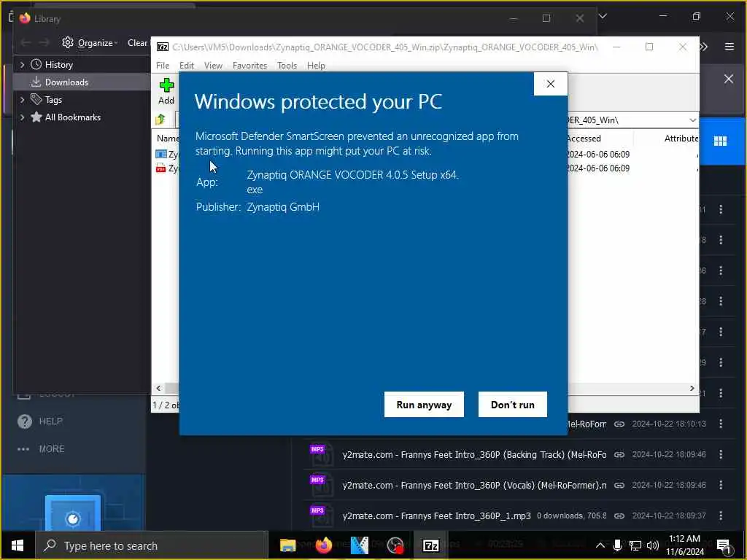Click the 7-Zip horizontal scrollbar right arrow
Viewport: 747px width, 560px height.
(x=692, y=388)
